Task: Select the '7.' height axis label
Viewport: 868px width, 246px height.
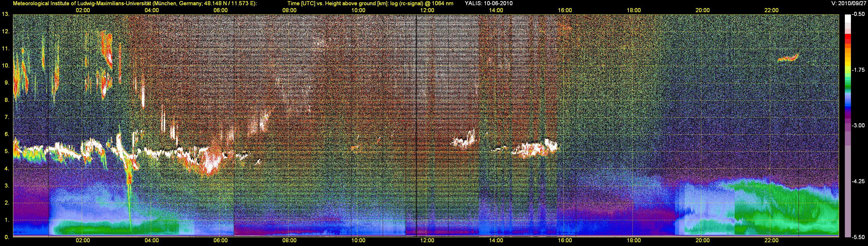Action: [x=7, y=117]
